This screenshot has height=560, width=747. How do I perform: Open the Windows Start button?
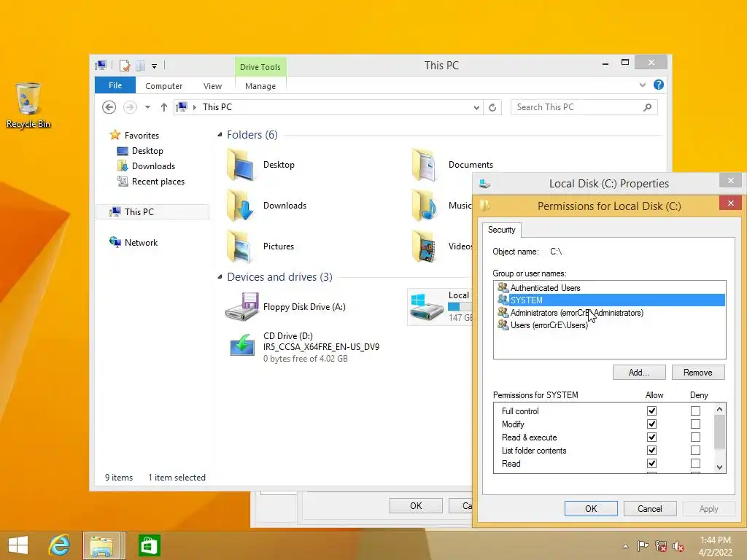pos(18,545)
